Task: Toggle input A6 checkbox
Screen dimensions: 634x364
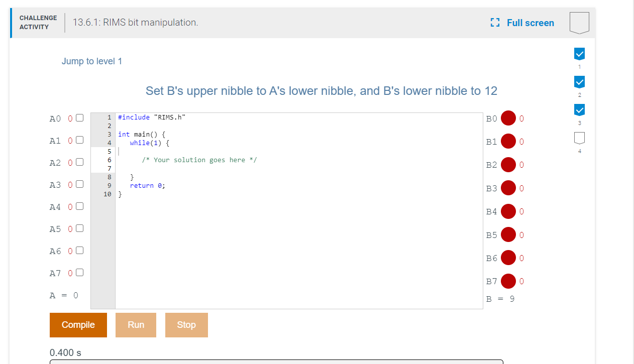Action: point(79,251)
